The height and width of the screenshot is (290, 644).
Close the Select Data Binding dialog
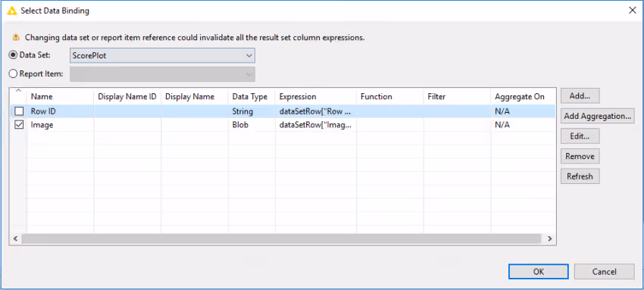click(x=633, y=11)
